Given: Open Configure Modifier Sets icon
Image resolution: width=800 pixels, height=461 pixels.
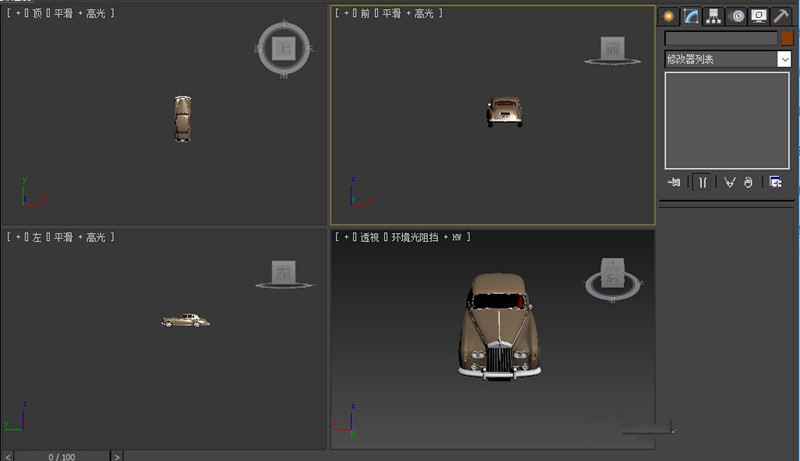Looking at the screenshot, I should [776, 182].
